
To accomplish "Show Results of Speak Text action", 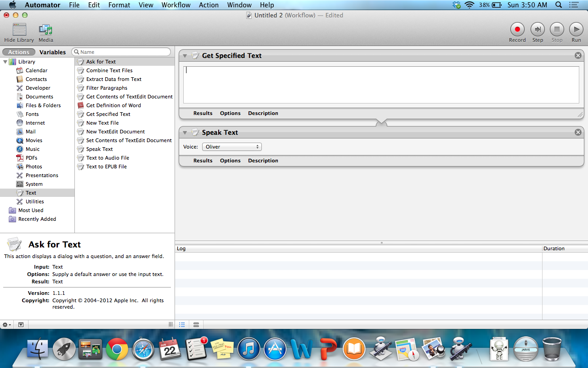I will coord(203,161).
